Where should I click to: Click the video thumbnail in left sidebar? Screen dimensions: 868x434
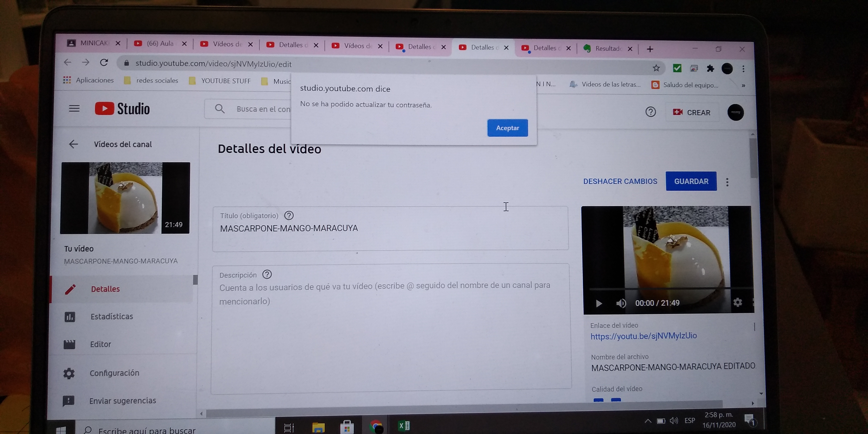click(x=125, y=198)
